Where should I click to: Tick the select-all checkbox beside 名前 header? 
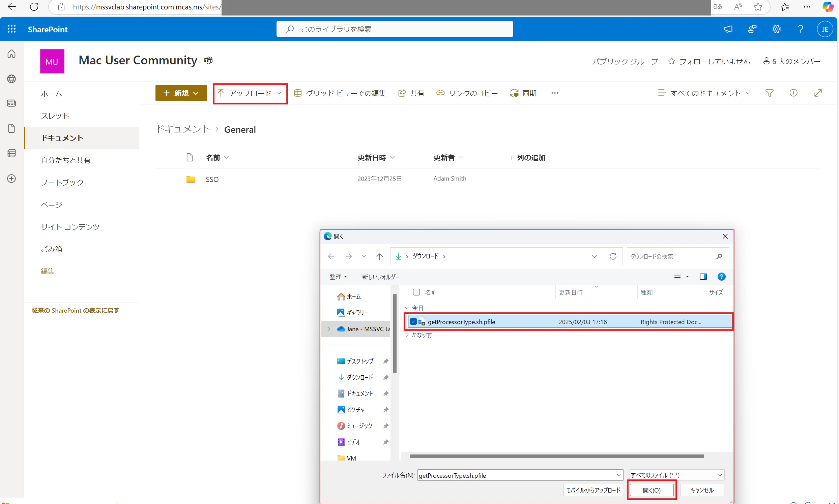point(416,292)
